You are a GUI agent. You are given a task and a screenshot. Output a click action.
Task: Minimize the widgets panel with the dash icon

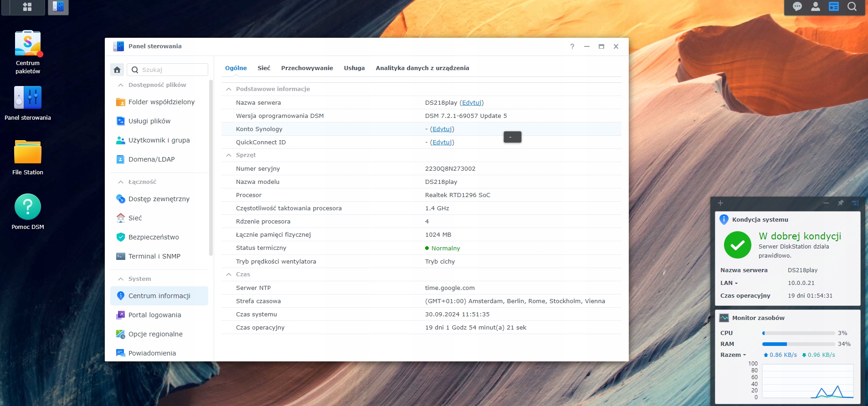click(x=826, y=203)
